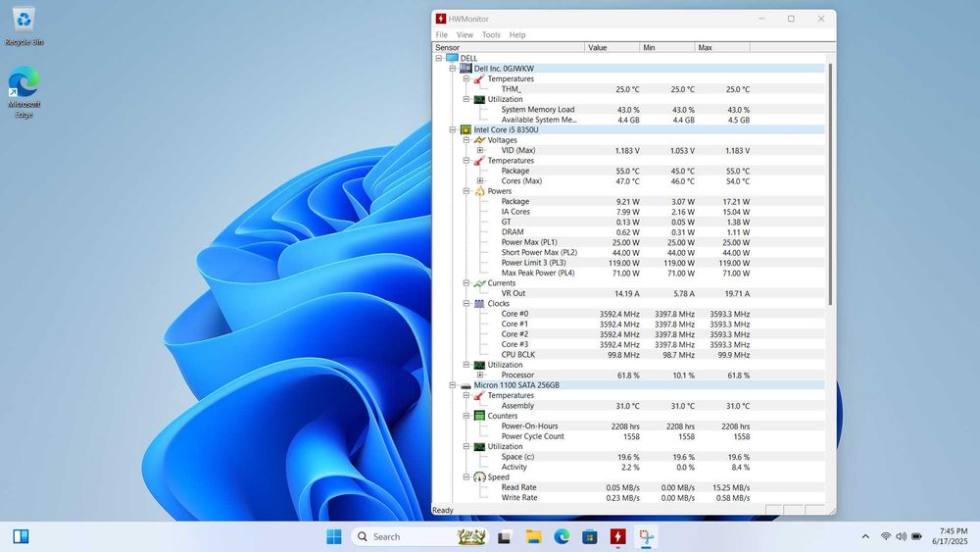
Task: Open Widgets panel on taskbar
Action: pyautogui.click(x=21, y=536)
